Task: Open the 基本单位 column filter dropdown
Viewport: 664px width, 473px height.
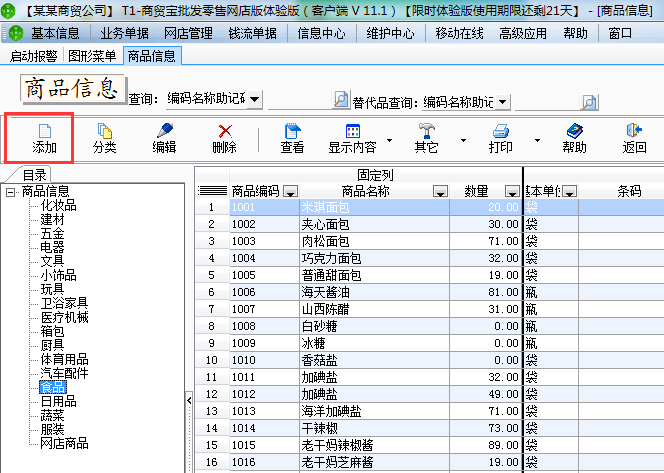Action: (570, 192)
